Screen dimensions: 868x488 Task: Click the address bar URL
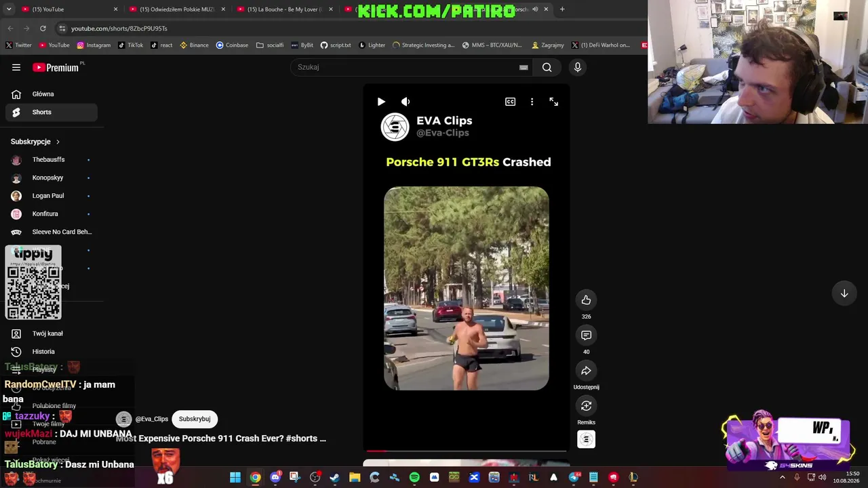(x=119, y=28)
